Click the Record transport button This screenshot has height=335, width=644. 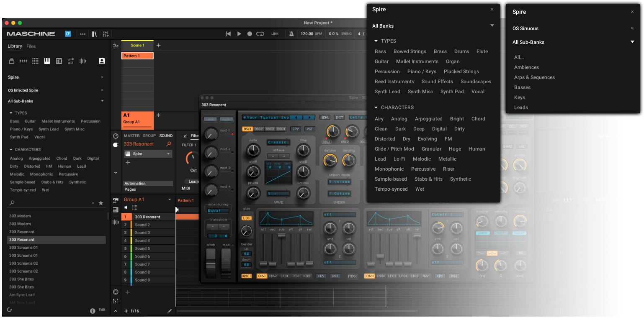point(250,34)
